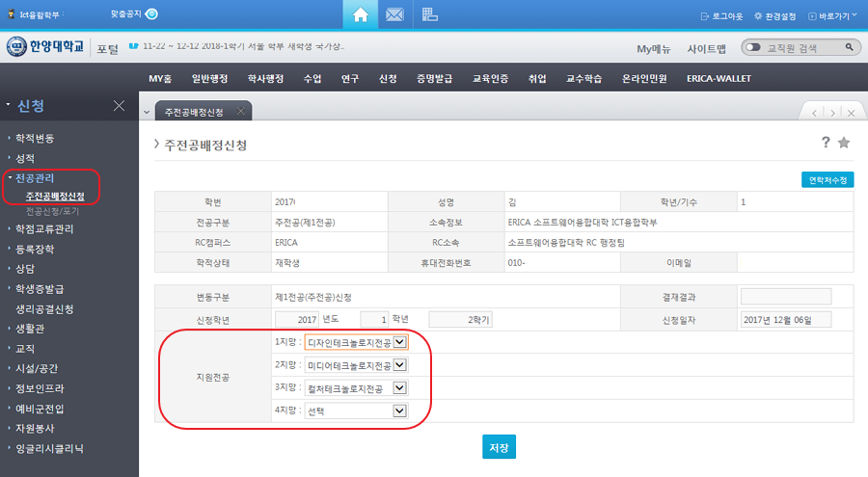Toggle the search type switch
This screenshot has width=868, height=477.
[753, 47]
